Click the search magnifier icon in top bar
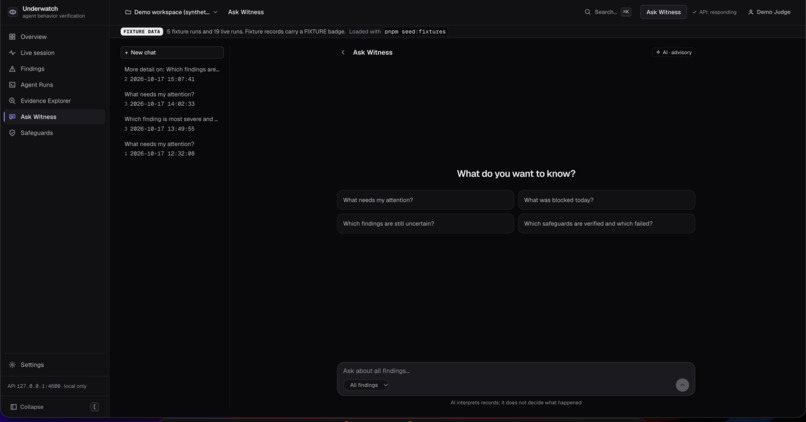The image size is (806, 422). pyautogui.click(x=588, y=12)
